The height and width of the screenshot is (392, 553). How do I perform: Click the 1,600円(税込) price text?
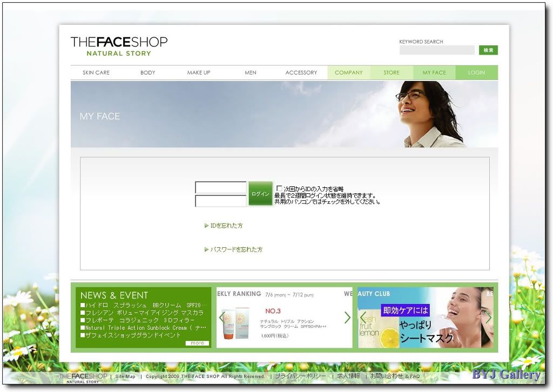pos(275,336)
